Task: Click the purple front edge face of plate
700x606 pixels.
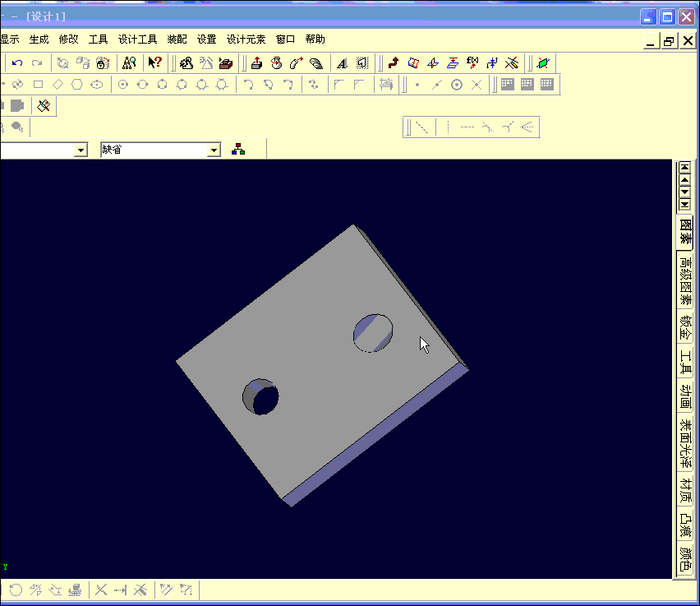Action: [x=375, y=435]
